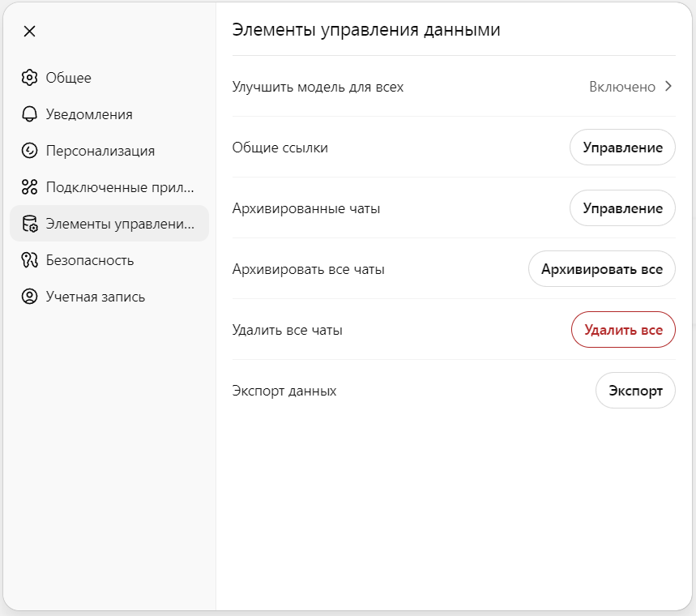
Task: Click Удалить все to delete all chats
Action: click(x=623, y=330)
